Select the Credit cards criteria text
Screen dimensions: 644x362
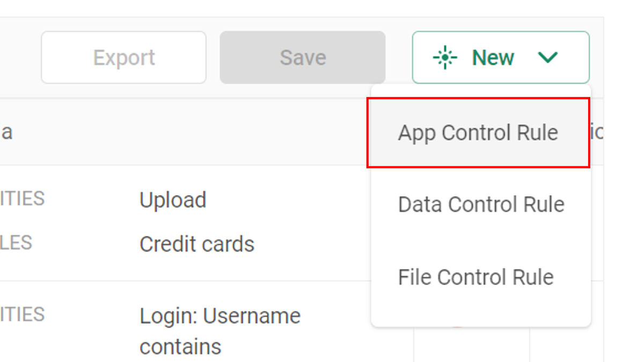(x=196, y=245)
